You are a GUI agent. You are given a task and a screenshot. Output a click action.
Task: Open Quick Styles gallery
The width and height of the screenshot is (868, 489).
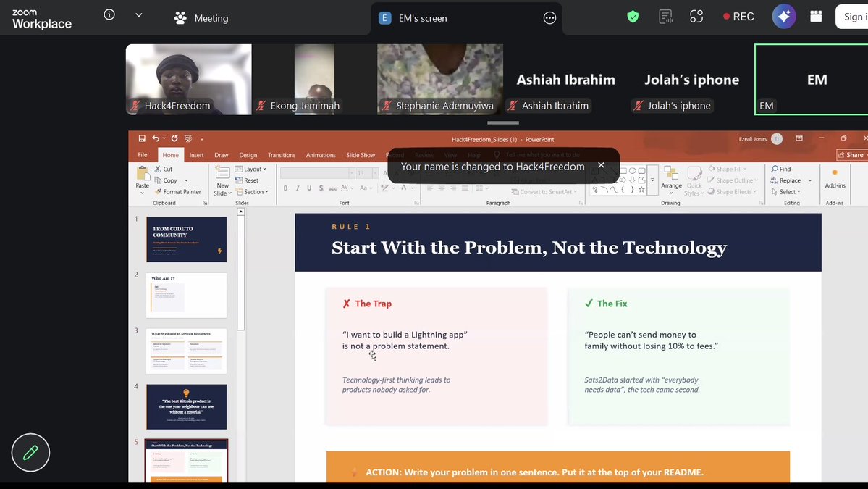tap(694, 181)
